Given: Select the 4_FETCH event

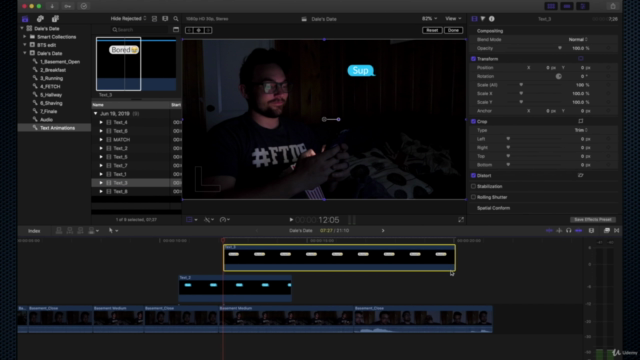Looking at the screenshot, I should pyautogui.click(x=50, y=87).
